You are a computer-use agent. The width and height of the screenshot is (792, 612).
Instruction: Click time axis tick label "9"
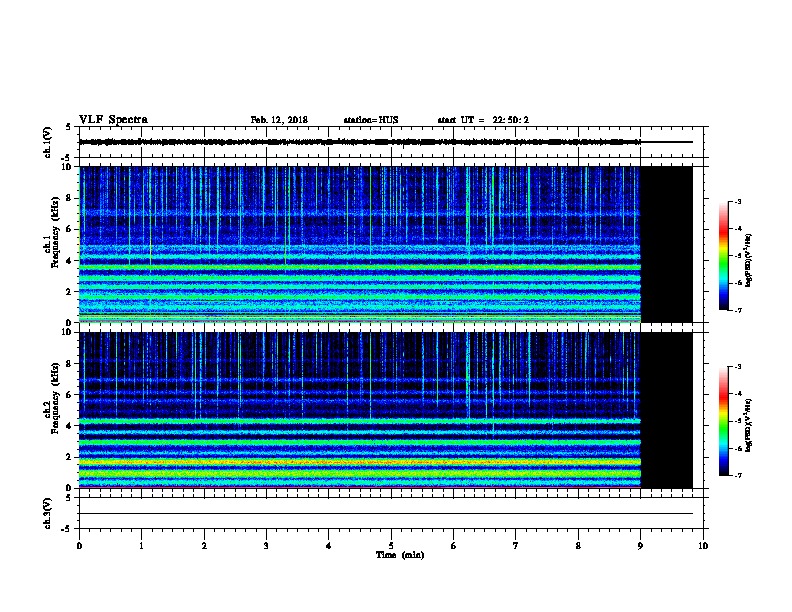[640, 545]
